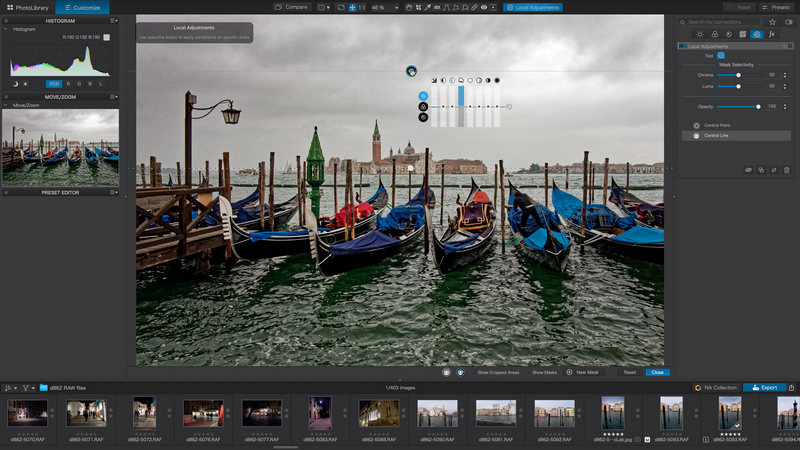The image size is (800, 450).
Task: Switch to the Customize tab
Action: (x=82, y=7)
